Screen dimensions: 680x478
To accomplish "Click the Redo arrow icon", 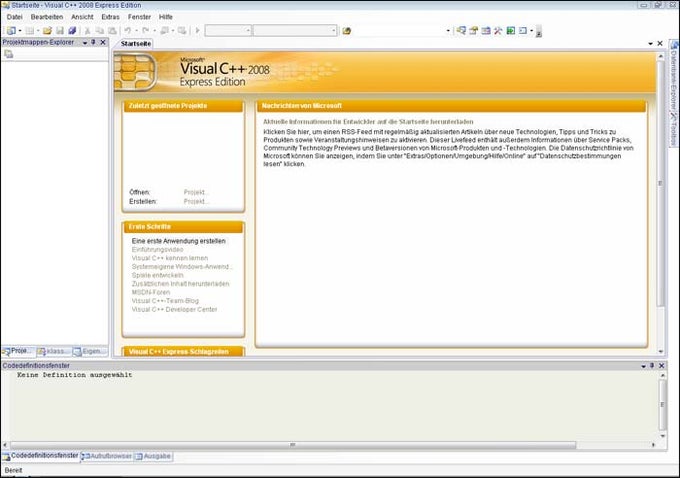I will point(146,30).
